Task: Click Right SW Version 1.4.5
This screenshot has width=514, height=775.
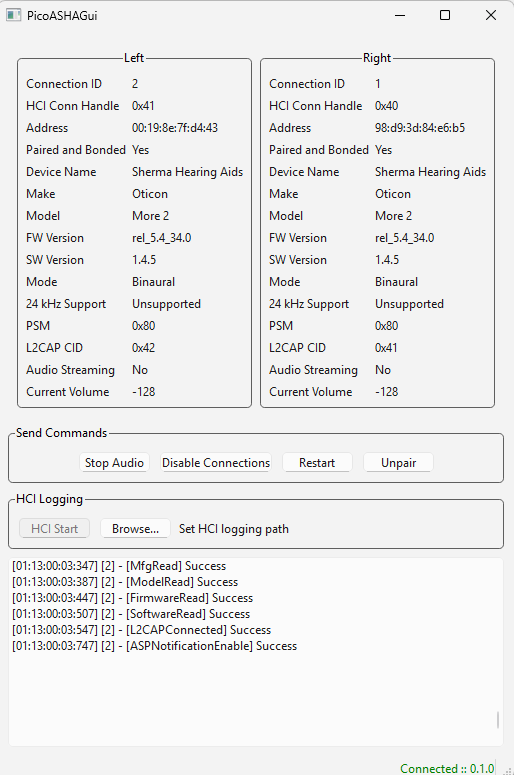Action: (x=387, y=260)
